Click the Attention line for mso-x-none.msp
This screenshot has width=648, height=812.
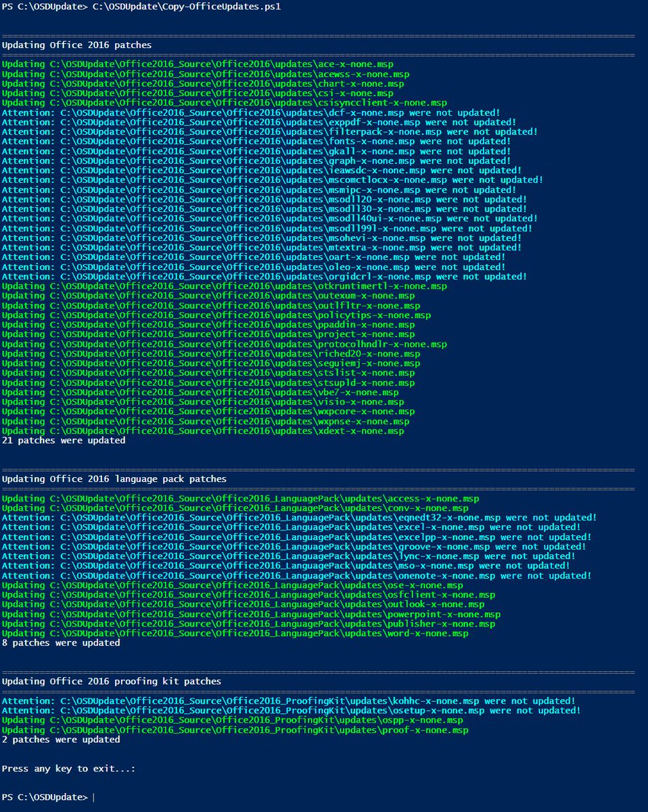tap(285, 566)
